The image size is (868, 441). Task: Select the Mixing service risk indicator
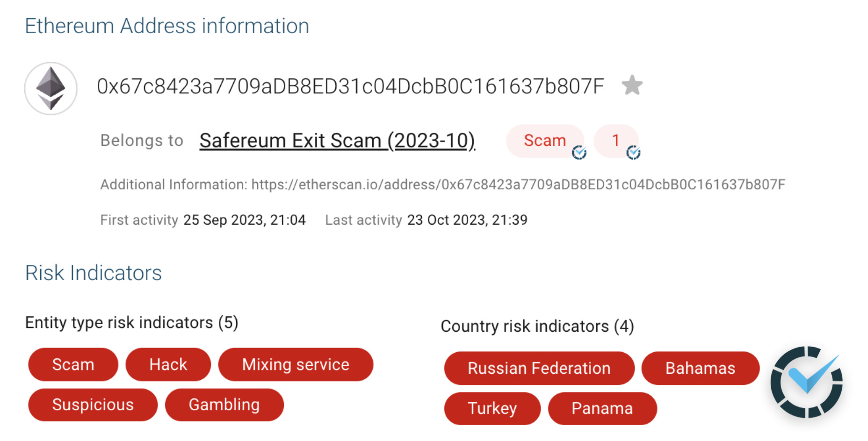pos(295,364)
